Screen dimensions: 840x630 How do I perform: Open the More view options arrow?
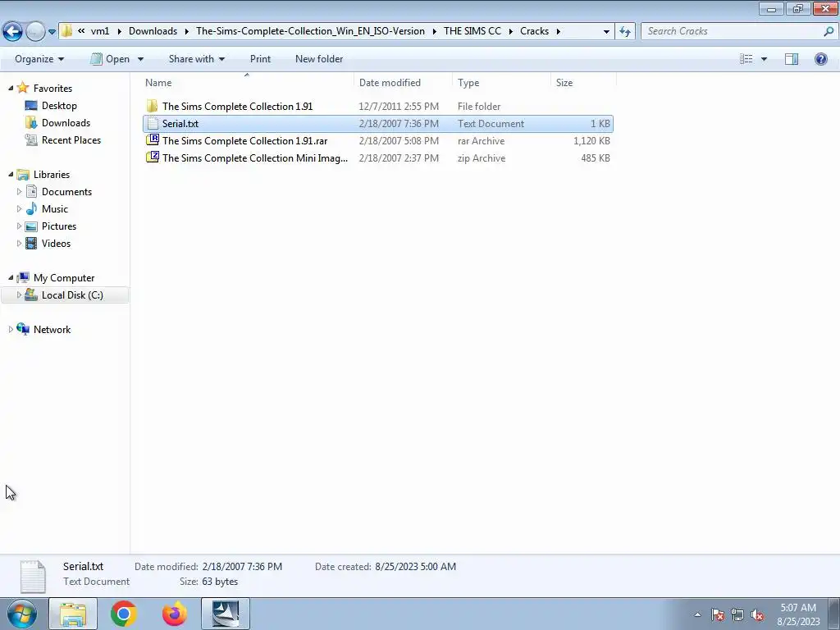764,59
